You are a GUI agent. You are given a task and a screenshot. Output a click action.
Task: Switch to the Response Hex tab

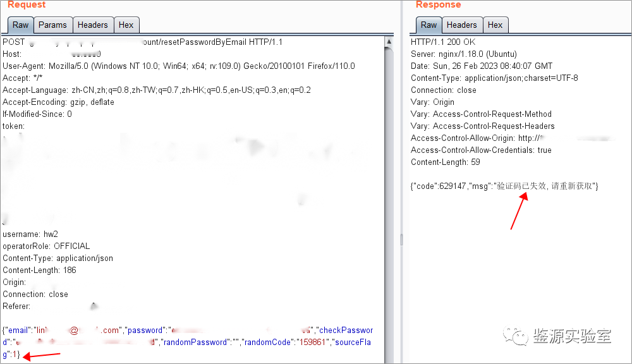coord(495,25)
